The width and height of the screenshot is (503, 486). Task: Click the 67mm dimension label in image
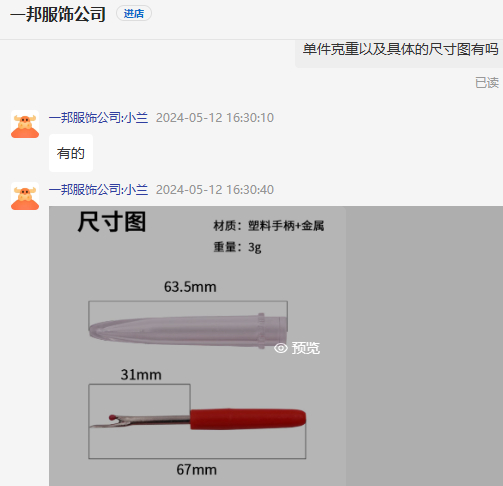tap(197, 470)
